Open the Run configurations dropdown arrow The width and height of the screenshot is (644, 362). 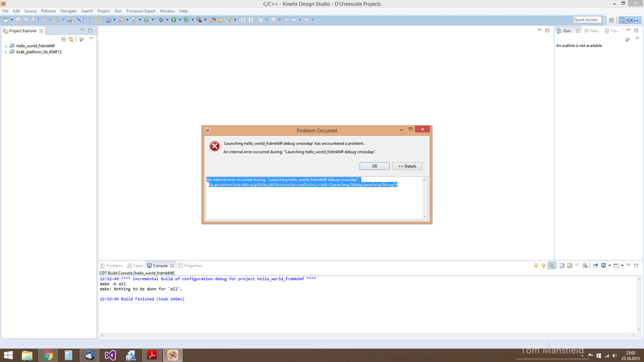click(180, 20)
